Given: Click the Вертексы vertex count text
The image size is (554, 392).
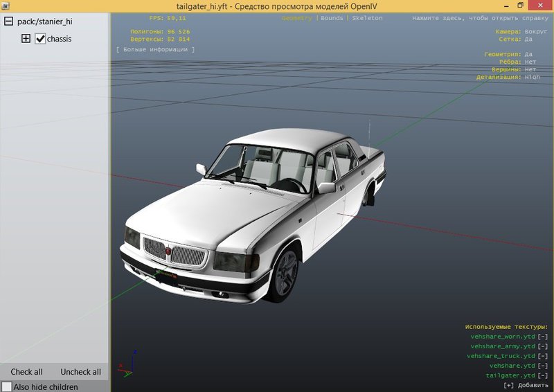Looking at the screenshot, I should [x=160, y=39].
